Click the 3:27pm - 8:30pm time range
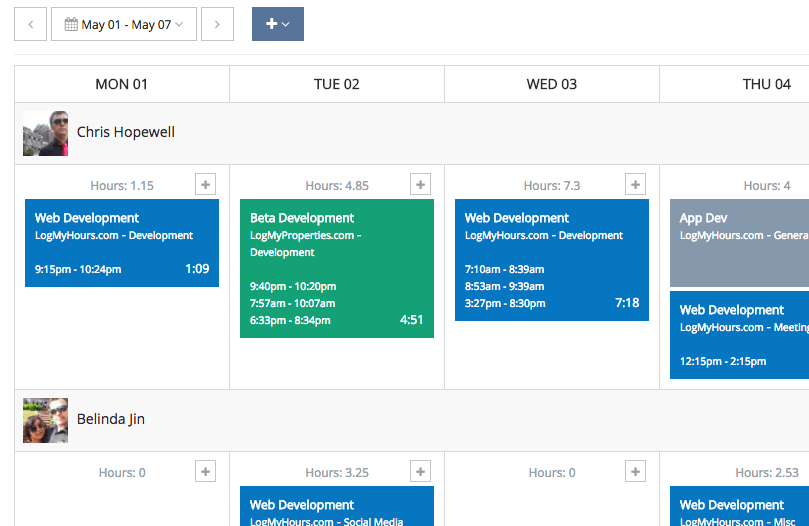 point(505,304)
